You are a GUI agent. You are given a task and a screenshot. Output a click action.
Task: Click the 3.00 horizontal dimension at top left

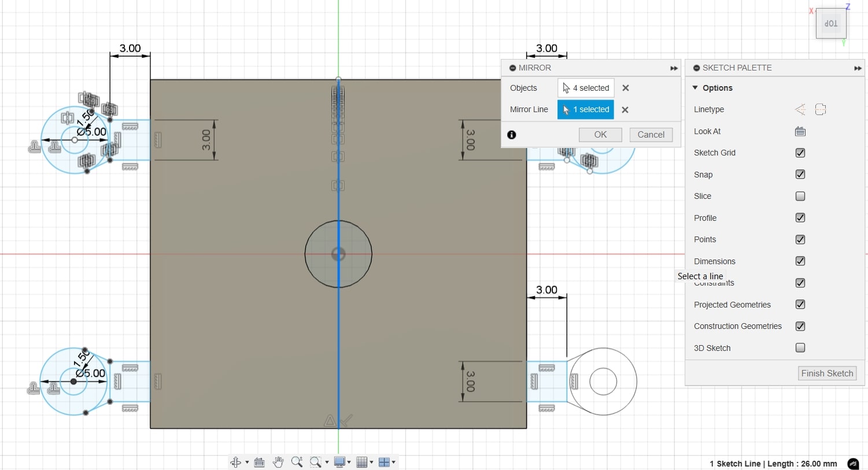pos(130,48)
